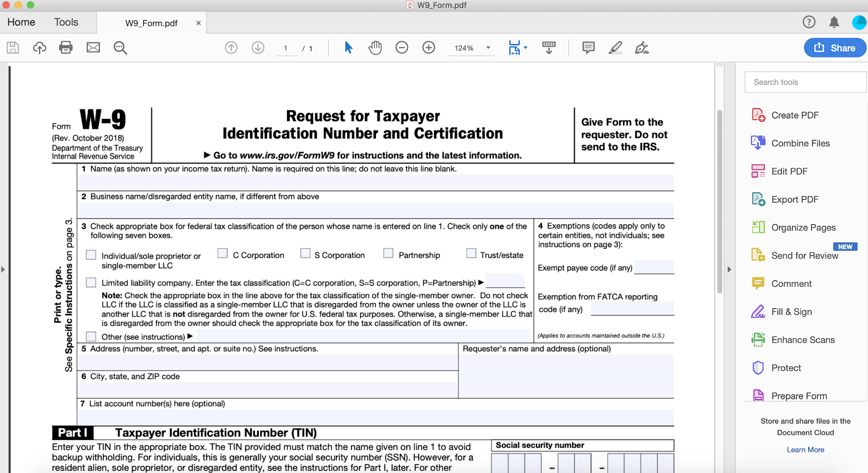Click the zoom out minus icon
The width and height of the screenshot is (868, 473).
coord(401,48)
